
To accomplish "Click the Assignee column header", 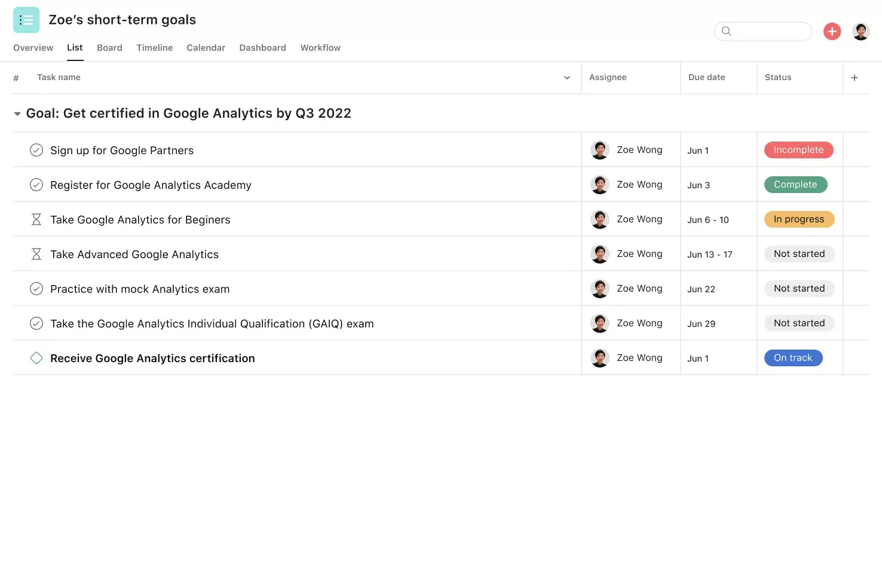I will click(608, 78).
